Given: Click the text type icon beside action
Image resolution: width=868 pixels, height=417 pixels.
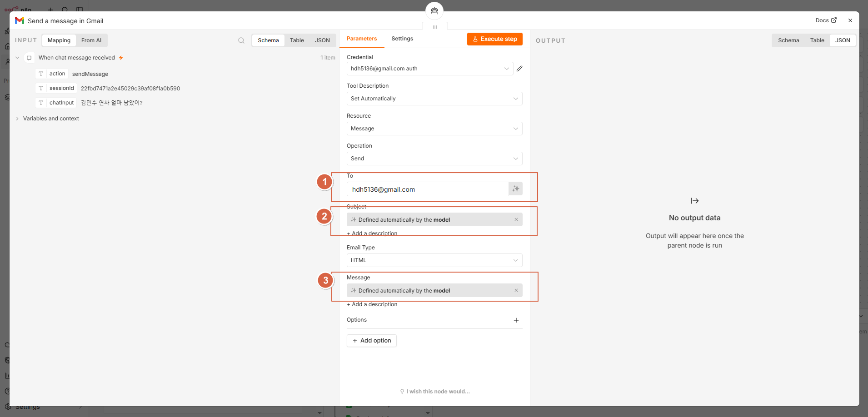Looking at the screenshot, I should (41, 74).
